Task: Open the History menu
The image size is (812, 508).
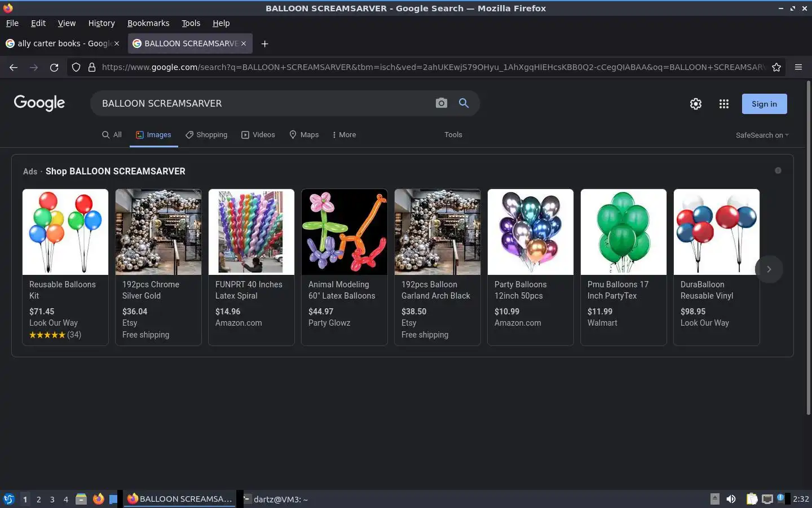Action: pyautogui.click(x=101, y=23)
